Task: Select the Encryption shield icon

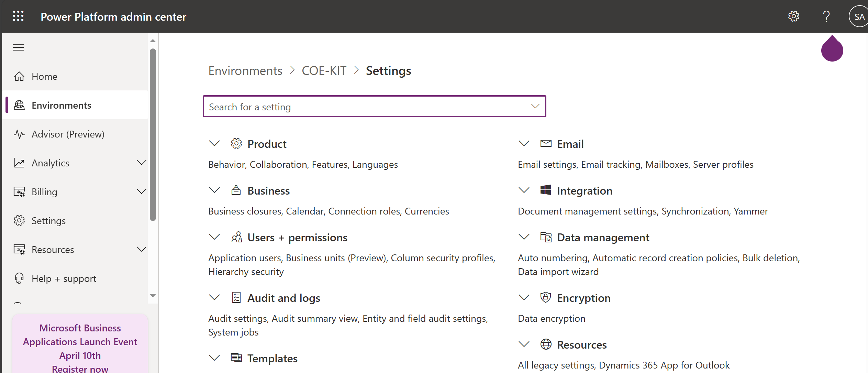Action: click(x=546, y=297)
